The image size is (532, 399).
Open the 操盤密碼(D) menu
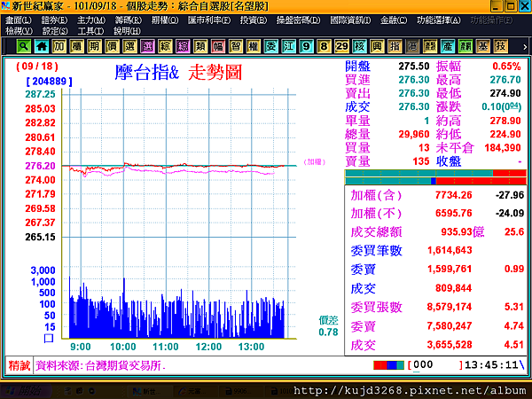tap(298, 20)
